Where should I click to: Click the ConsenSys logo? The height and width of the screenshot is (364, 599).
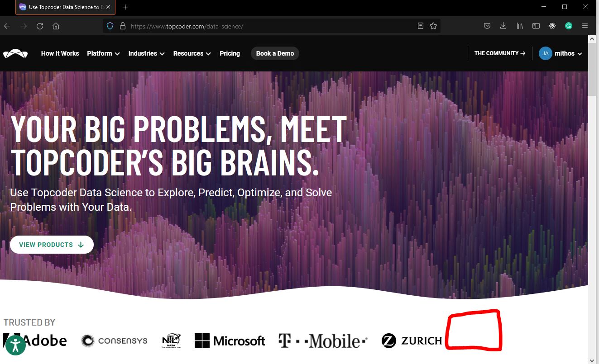coord(115,340)
